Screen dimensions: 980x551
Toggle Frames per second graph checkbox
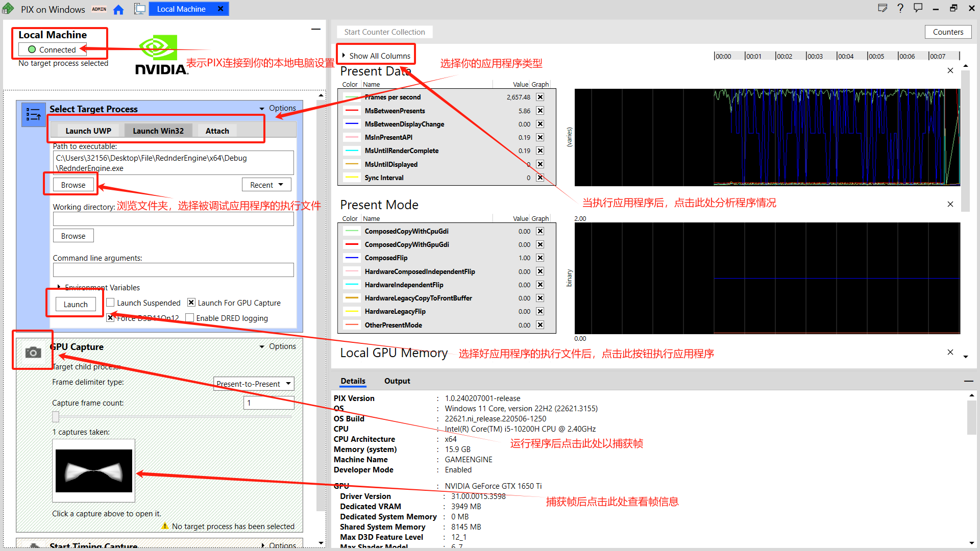540,97
